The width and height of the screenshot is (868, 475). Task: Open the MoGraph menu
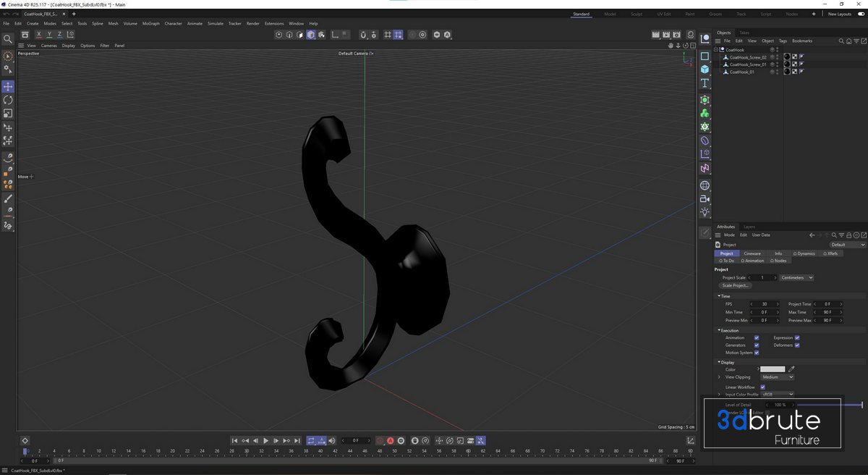150,23
